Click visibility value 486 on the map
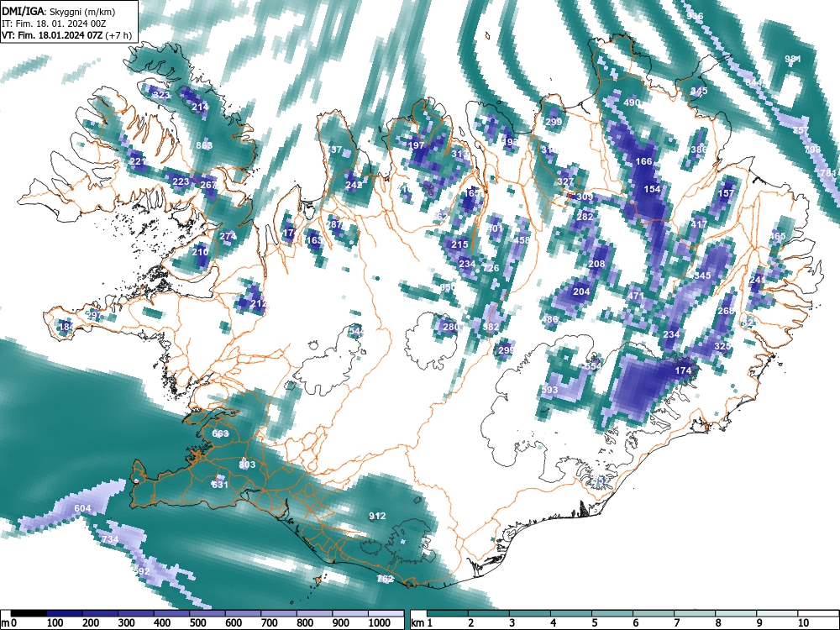Viewport: 840px width, 630px height. [x=549, y=319]
